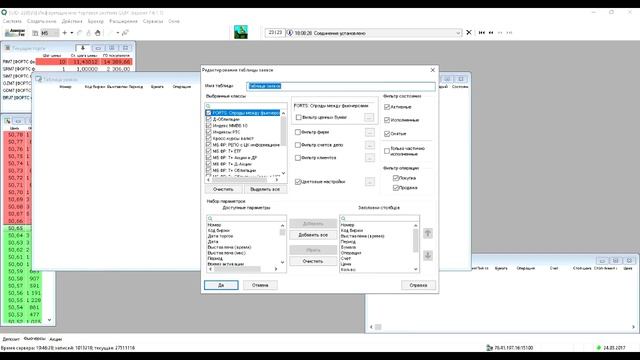The height and width of the screenshot is (360, 640).
Task: Move selected column down with the arrow icon
Action: [x=428, y=256]
